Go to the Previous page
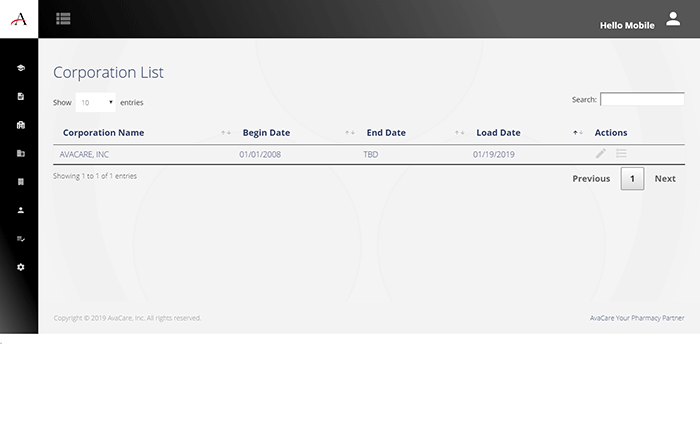This screenshot has width=700, height=435. tap(591, 179)
